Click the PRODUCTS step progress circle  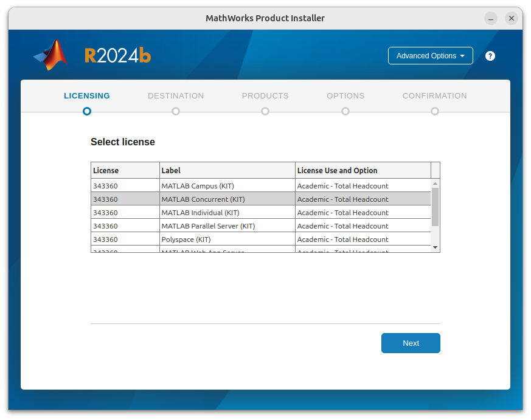(x=265, y=111)
